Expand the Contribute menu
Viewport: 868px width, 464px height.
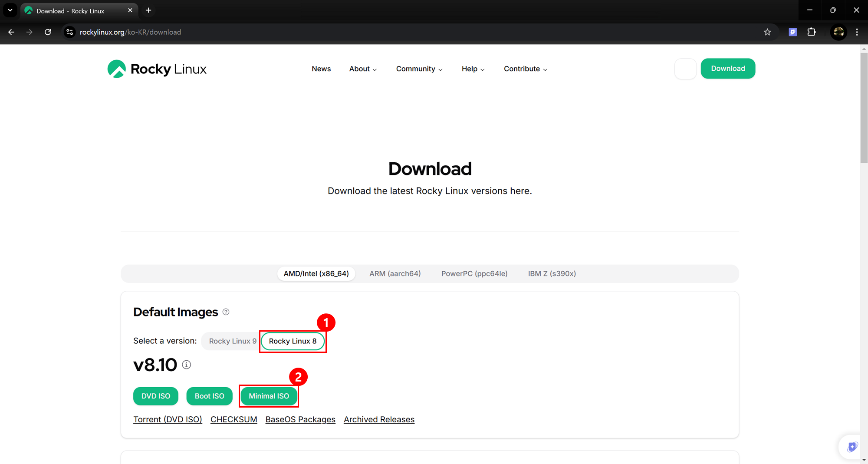[526, 69]
